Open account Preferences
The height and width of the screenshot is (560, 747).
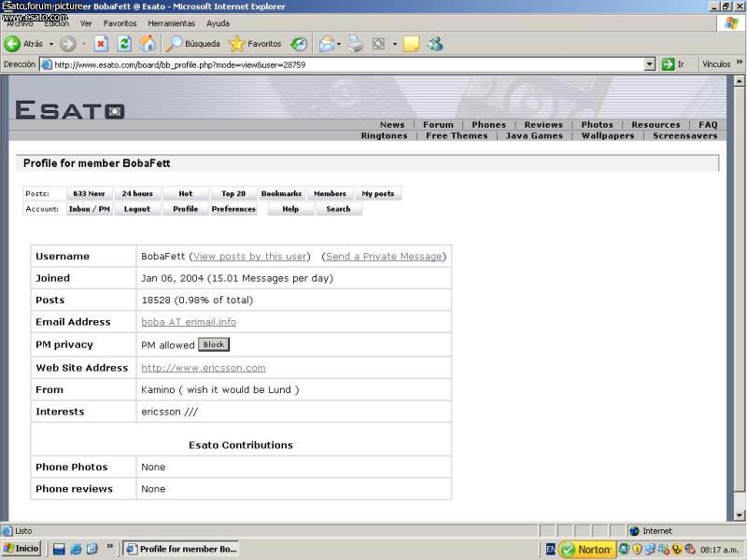point(233,208)
